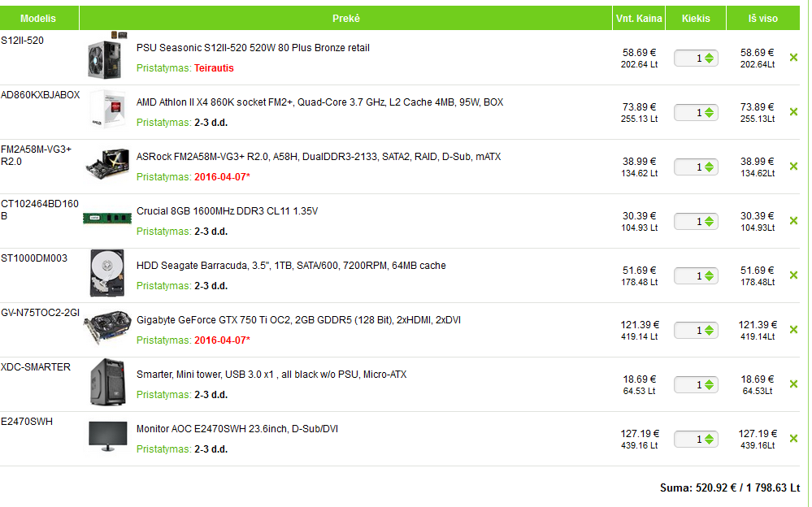812x507 pixels.
Task: Click unit price 73.89 € for AMD Athlon
Action: coord(639,106)
